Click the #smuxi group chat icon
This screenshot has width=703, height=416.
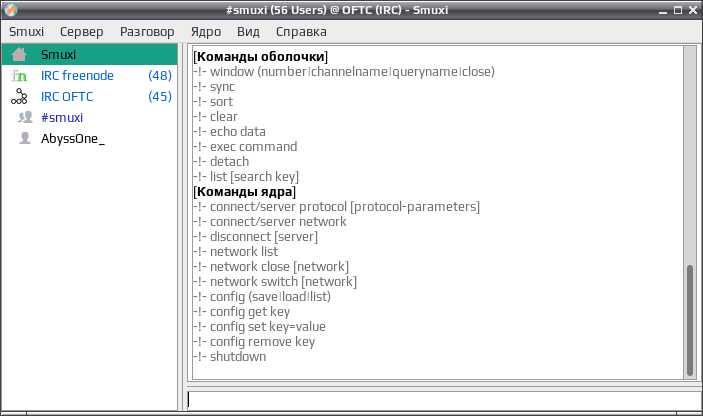coord(25,117)
